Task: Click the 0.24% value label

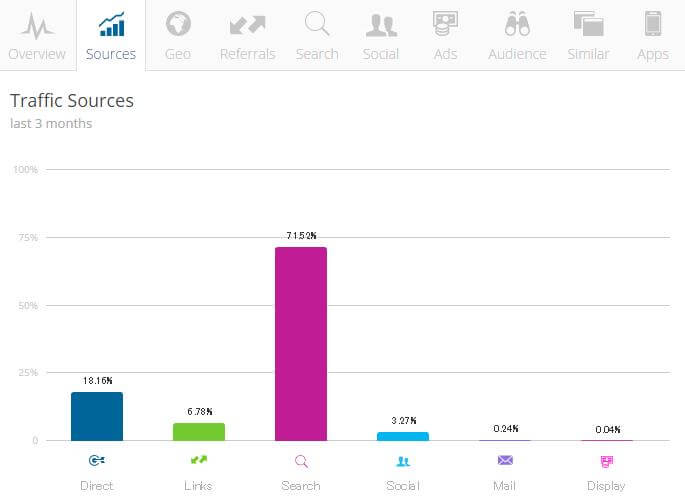Action: point(506,429)
